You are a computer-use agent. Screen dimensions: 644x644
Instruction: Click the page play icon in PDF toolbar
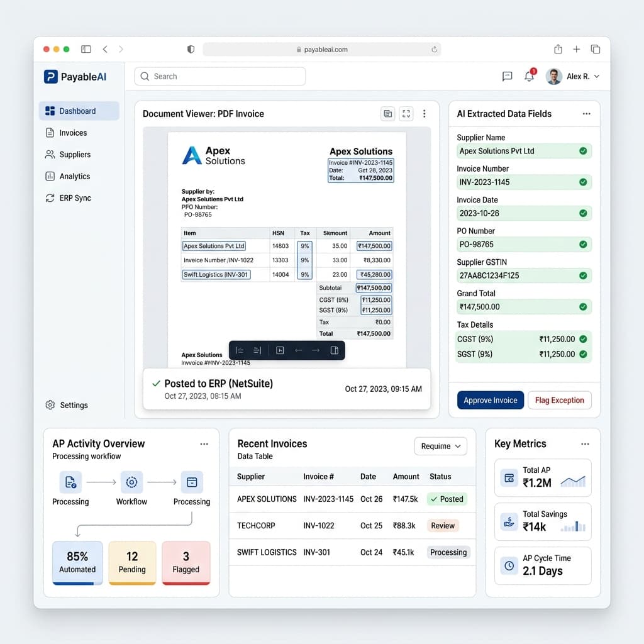click(x=280, y=350)
